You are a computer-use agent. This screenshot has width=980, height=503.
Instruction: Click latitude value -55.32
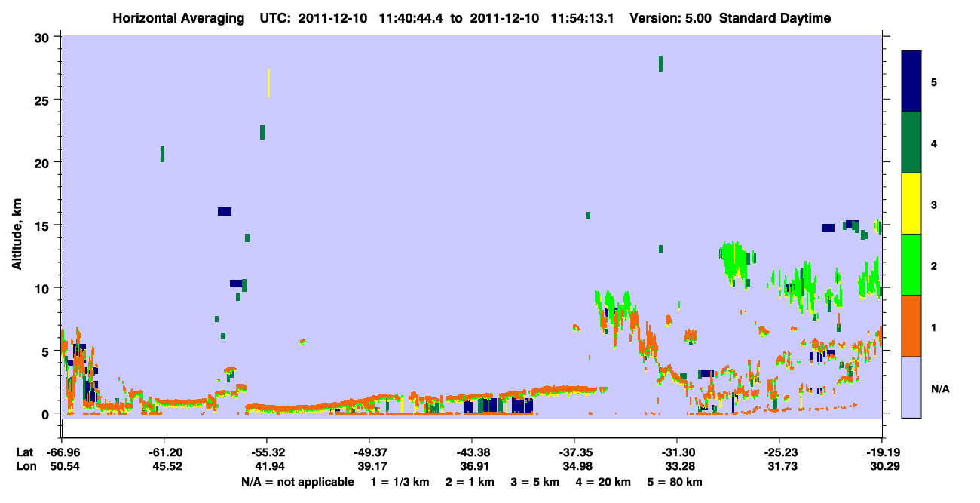pos(266,452)
